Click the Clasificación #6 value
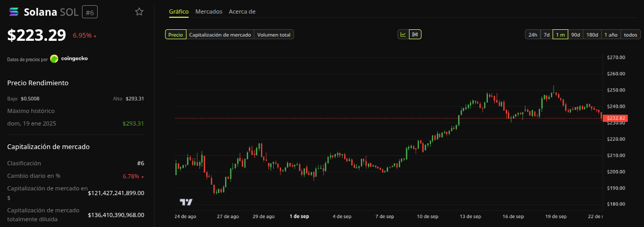 (x=140, y=163)
